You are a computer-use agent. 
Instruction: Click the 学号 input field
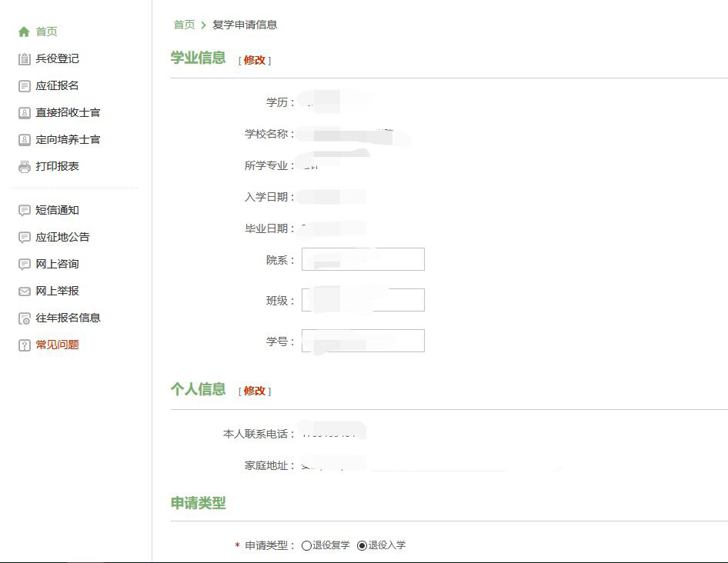point(362,341)
